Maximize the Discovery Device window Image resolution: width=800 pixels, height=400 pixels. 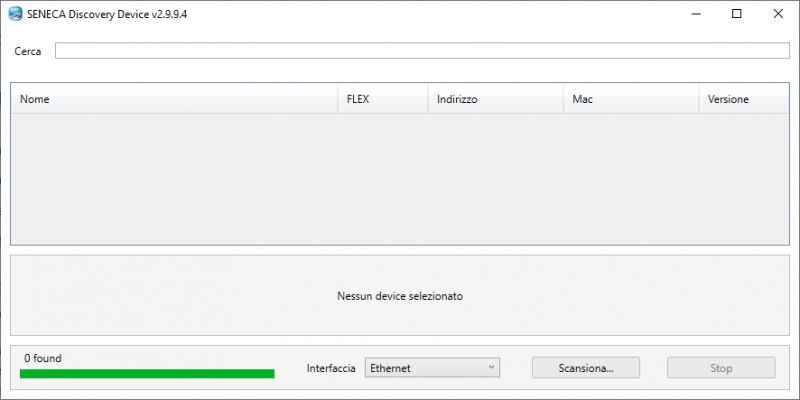pos(737,14)
